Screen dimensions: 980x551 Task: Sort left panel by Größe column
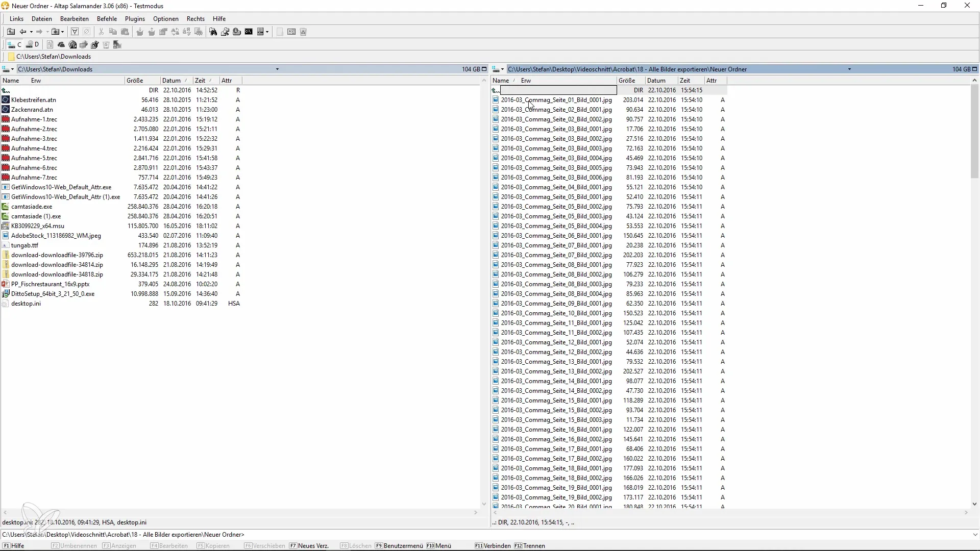pos(142,81)
